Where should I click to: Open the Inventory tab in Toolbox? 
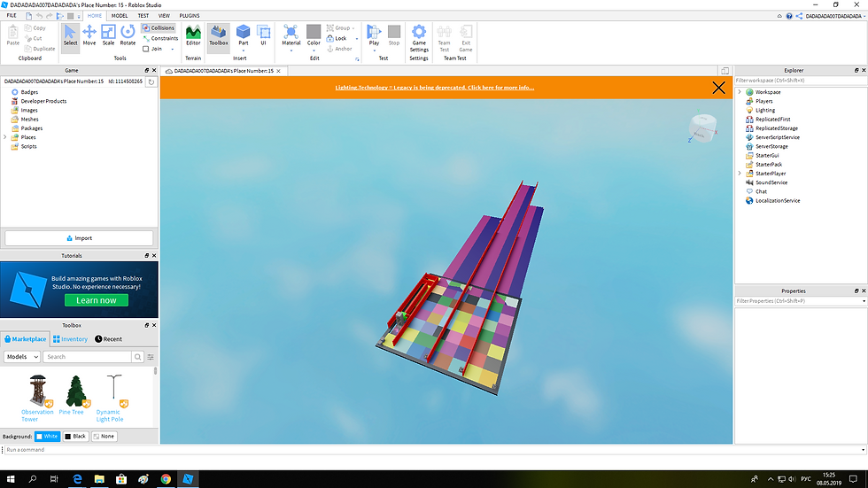pos(70,339)
